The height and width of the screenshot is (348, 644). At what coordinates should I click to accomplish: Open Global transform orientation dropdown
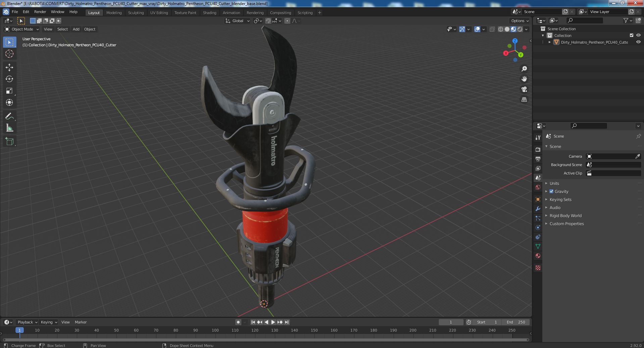click(x=238, y=21)
